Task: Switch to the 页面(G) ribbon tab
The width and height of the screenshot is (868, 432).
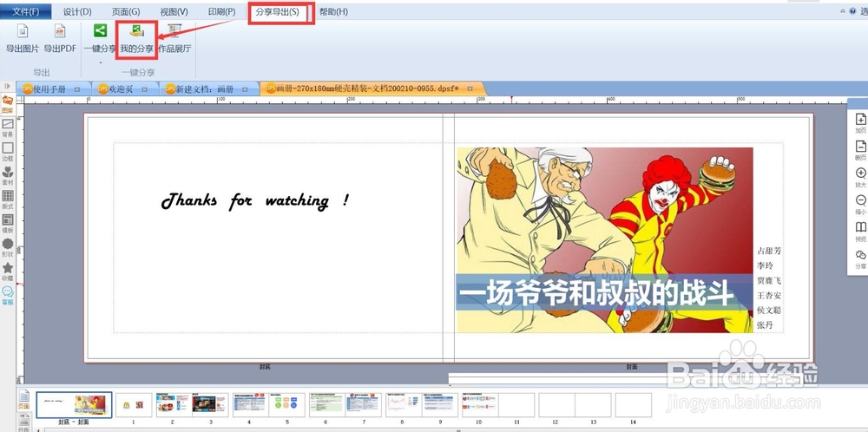Action: 126,11
